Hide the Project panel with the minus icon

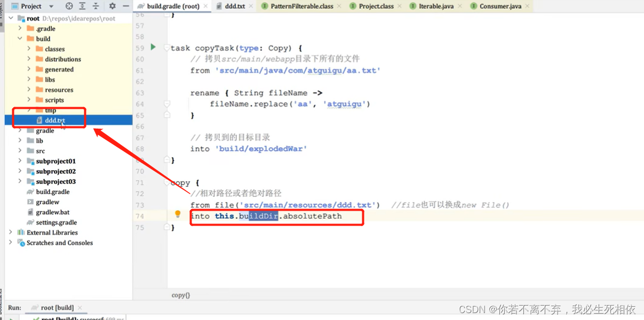pyautogui.click(x=126, y=6)
